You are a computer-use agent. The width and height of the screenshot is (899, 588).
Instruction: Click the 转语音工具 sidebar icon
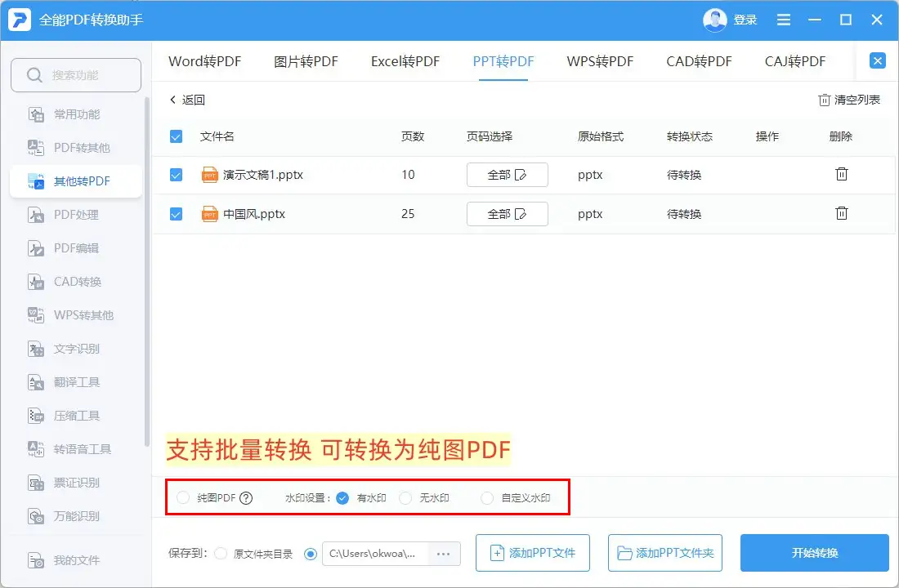coord(35,448)
